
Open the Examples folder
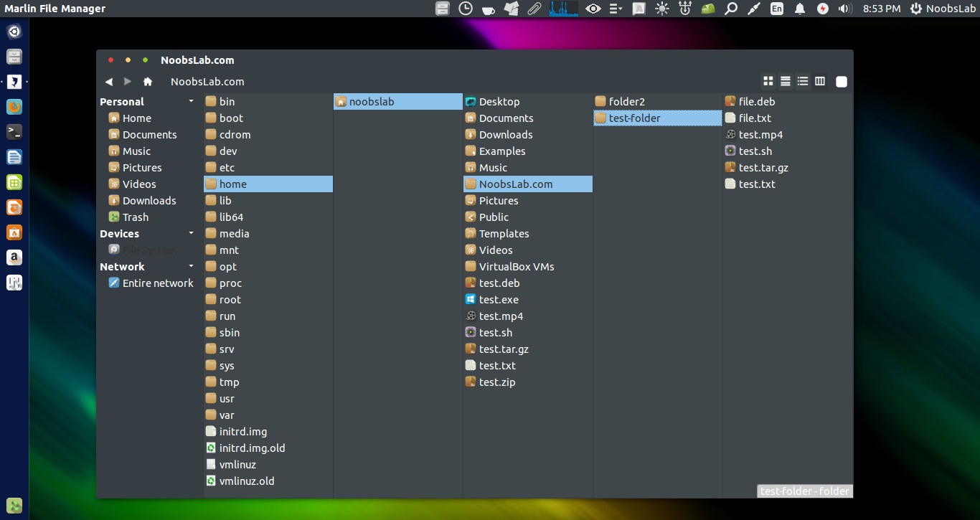point(528,151)
